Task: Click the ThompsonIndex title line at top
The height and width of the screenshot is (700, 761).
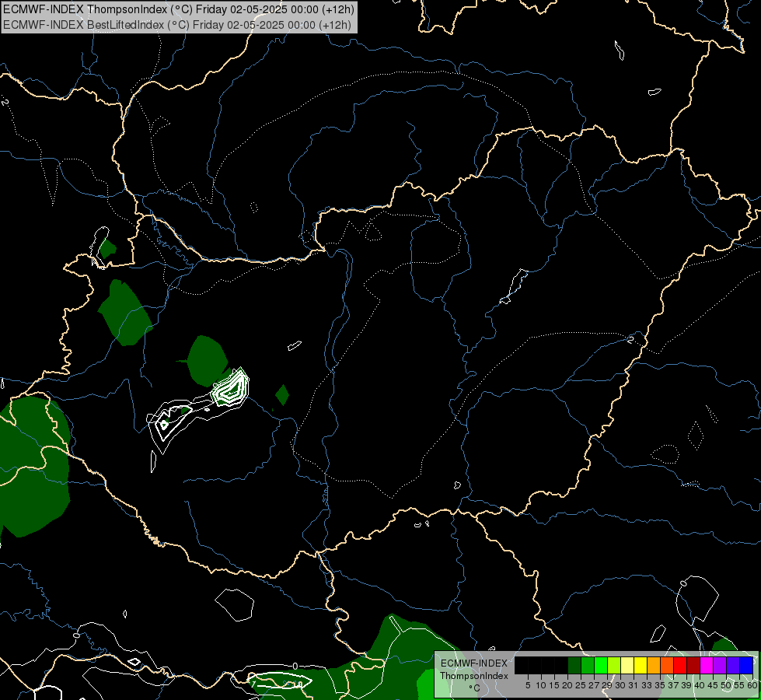Action: (179, 9)
